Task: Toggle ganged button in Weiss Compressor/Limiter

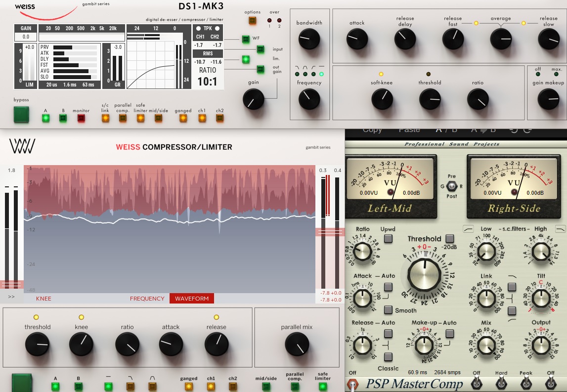Action: point(188,386)
